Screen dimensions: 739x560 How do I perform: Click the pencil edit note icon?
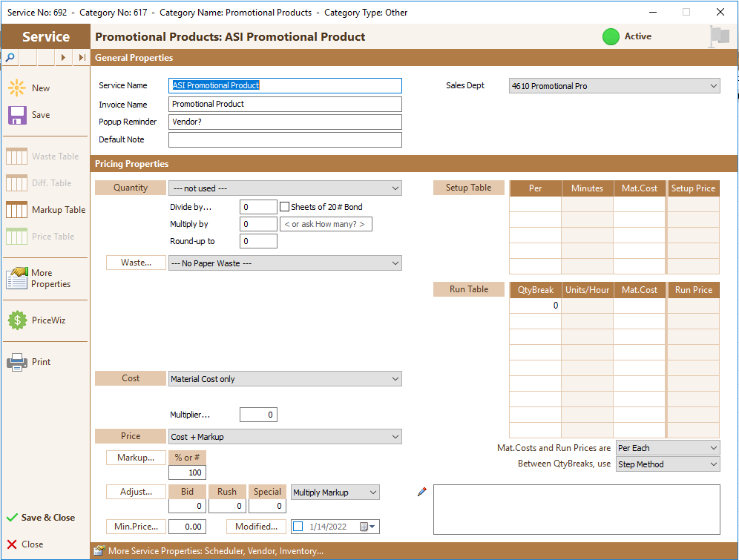coord(422,492)
